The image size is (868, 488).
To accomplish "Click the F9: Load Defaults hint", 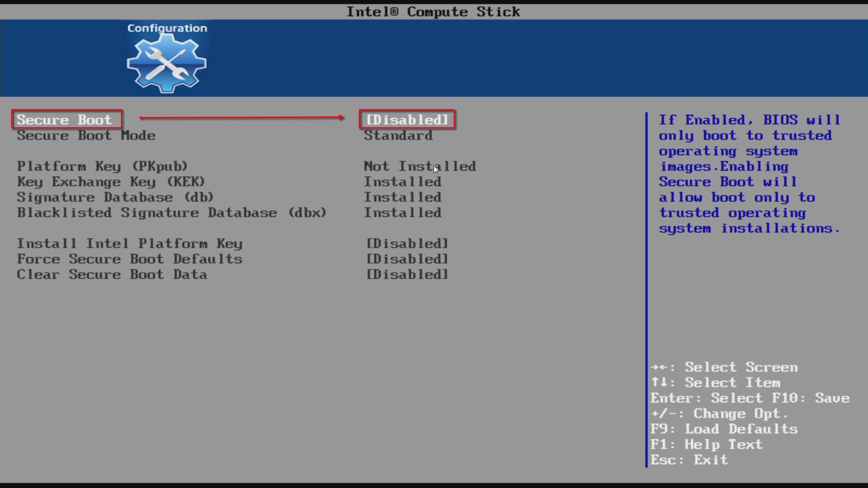I will pyautogui.click(x=724, y=429).
